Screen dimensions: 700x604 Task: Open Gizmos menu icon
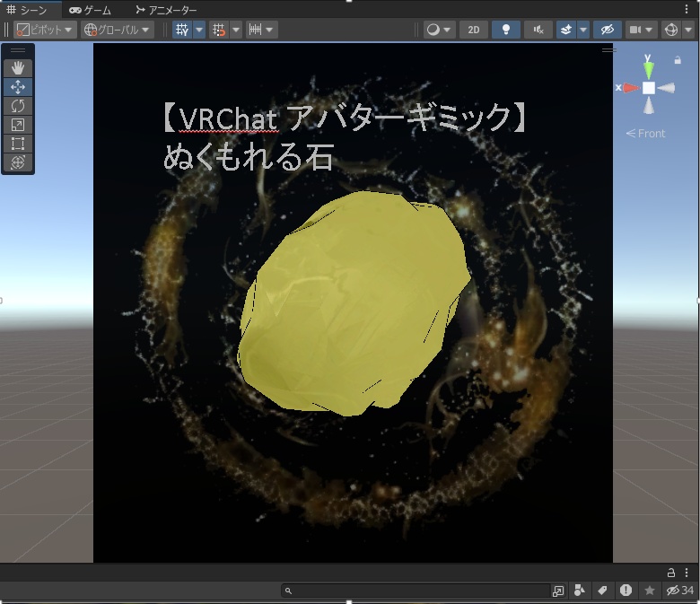(671, 30)
